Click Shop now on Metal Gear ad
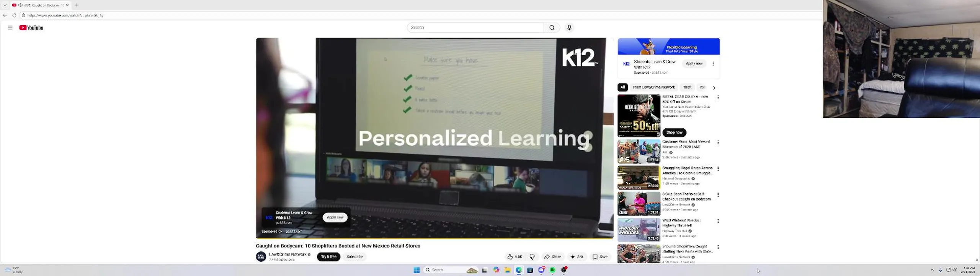The height and width of the screenshot is (276, 980). pos(674,133)
